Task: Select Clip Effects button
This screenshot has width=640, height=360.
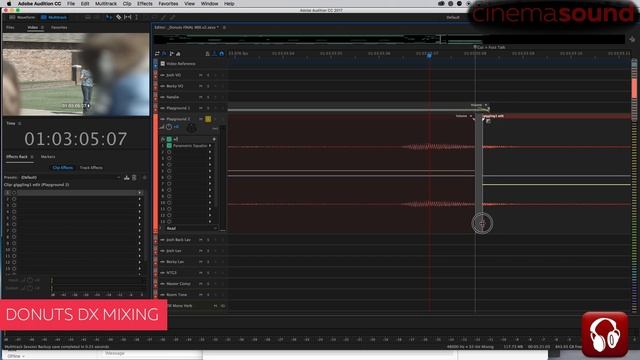Action: point(62,168)
